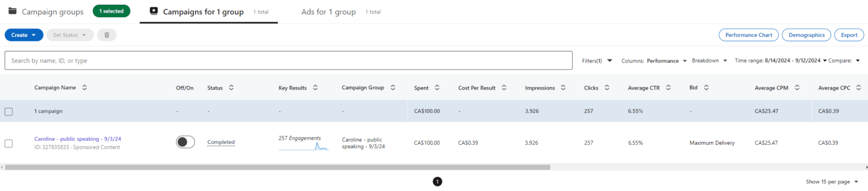Screen dimensions: 868x191
Task: Click the horizontal table scrollbar
Action: click(x=277, y=167)
